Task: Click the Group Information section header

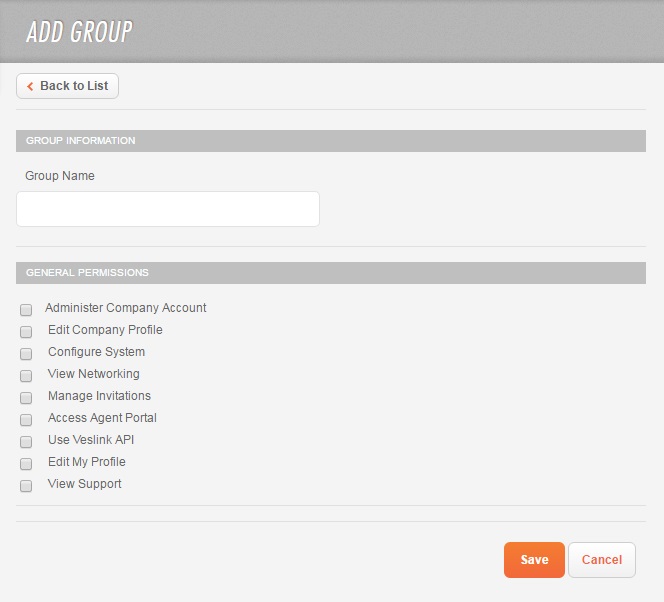Action: pos(81,141)
